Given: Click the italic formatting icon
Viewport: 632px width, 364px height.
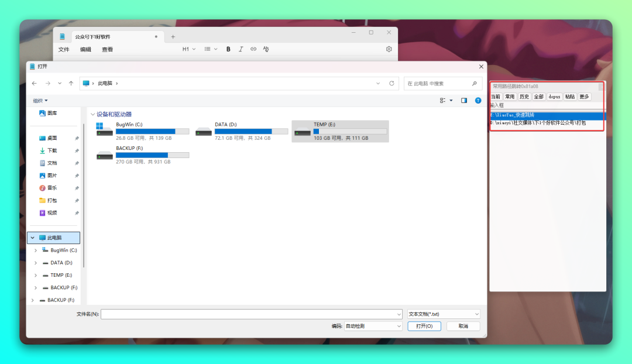Looking at the screenshot, I should [241, 49].
